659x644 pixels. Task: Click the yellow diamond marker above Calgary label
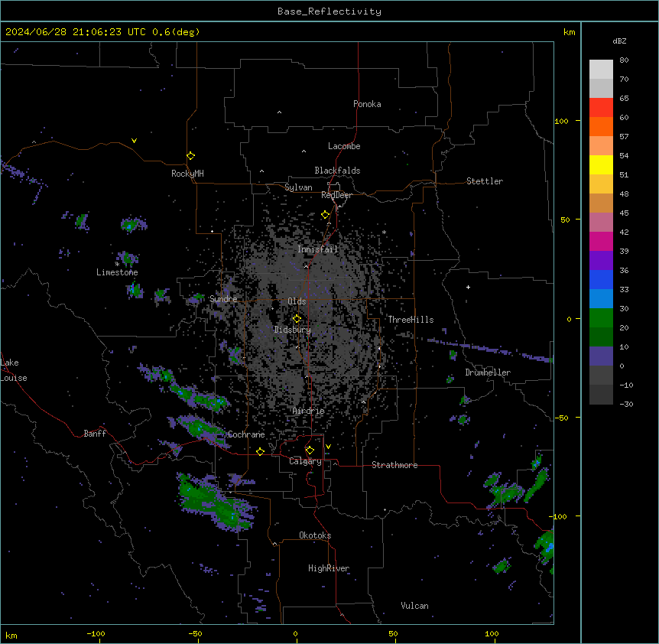coord(310,450)
